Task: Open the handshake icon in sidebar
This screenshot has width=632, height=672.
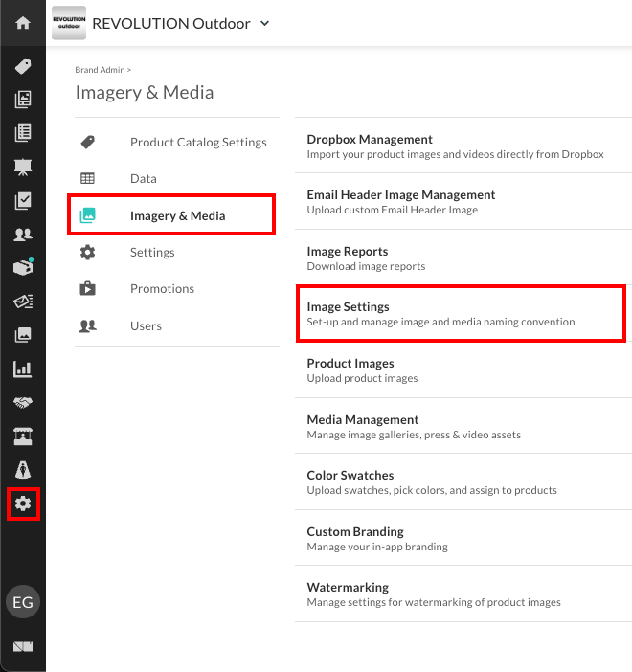Action: [x=23, y=402]
